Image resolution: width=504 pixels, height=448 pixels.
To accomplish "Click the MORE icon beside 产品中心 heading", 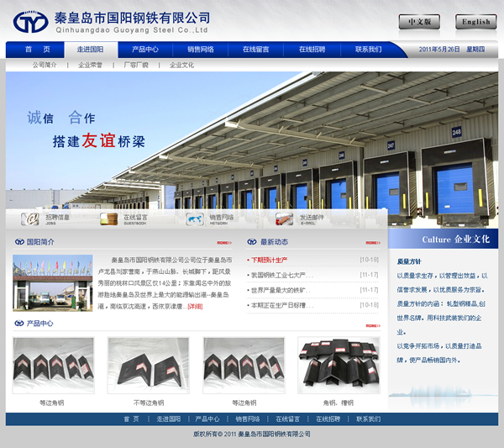I will click(x=371, y=324).
